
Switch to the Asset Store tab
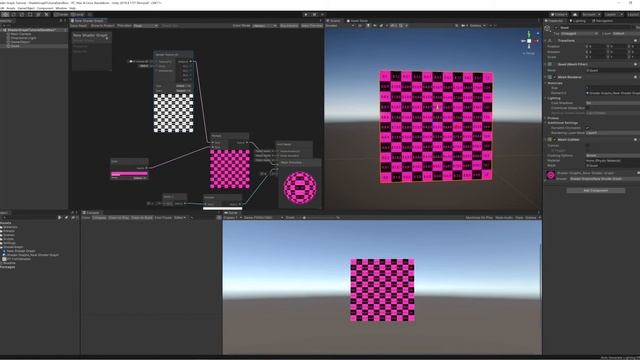(358, 21)
